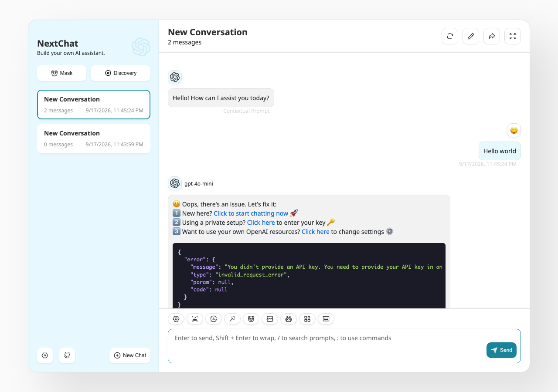Click the keyboard shortcuts icon

click(326, 319)
